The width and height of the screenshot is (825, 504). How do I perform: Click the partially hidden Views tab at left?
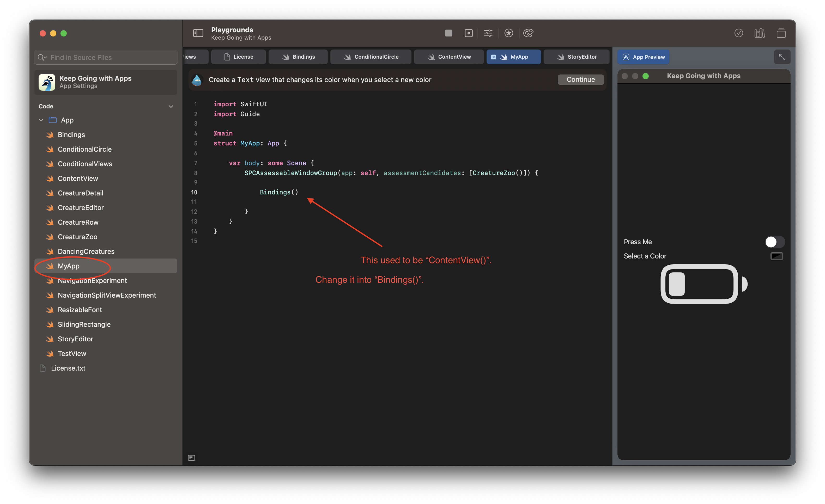[x=196, y=57]
